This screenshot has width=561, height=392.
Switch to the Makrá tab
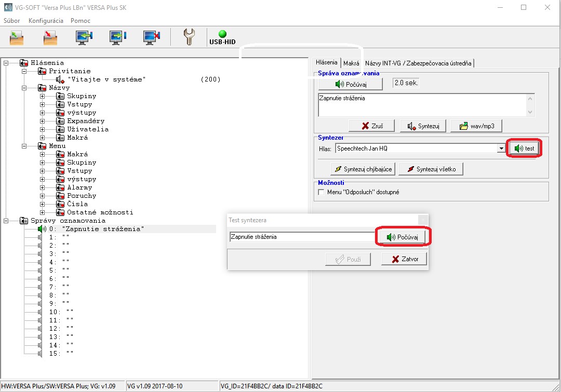click(351, 63)
